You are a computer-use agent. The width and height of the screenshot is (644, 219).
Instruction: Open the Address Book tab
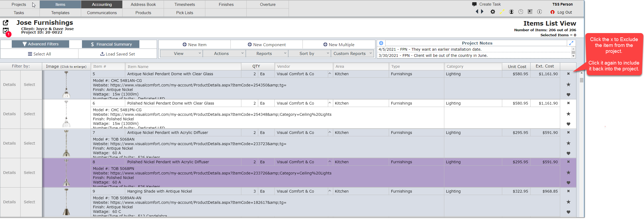click(143, 5)
